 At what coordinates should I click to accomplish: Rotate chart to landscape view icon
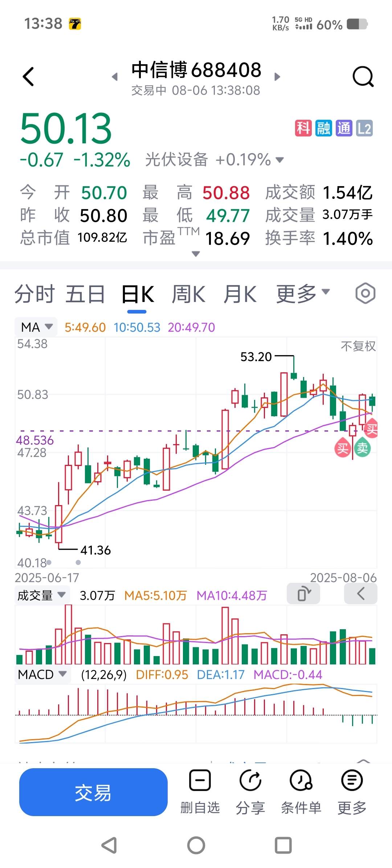(303, 594)
